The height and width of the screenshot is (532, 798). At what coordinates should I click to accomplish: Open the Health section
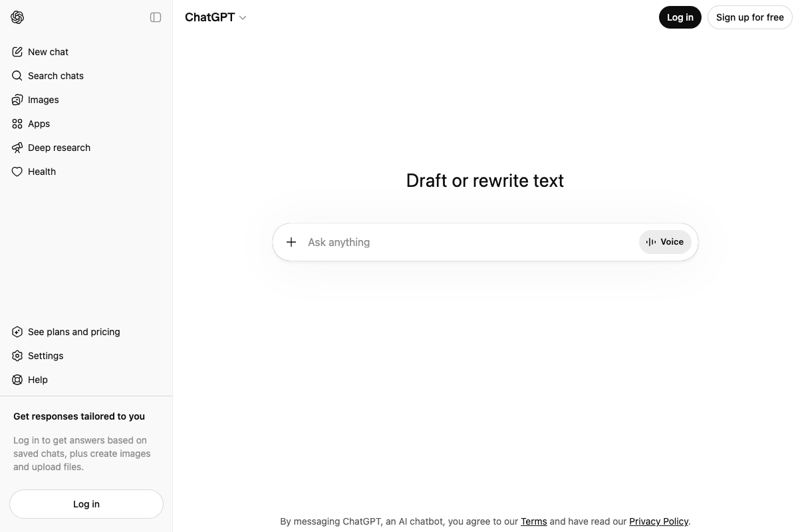86,172
